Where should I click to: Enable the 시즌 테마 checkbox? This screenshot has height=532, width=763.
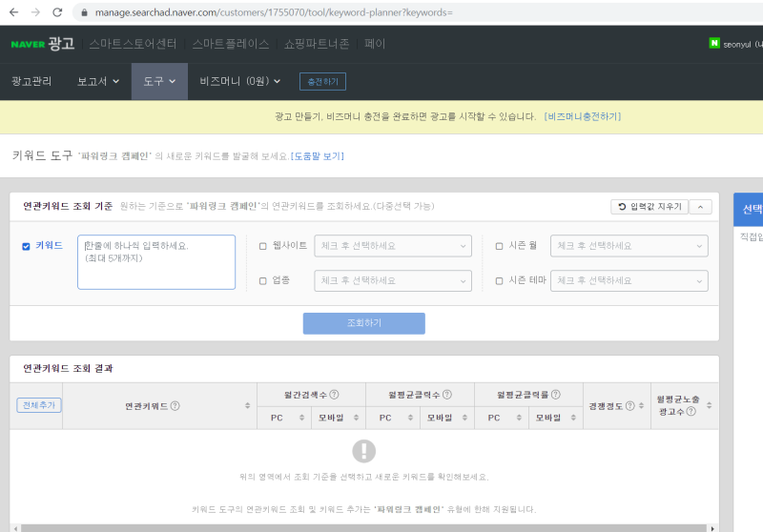[499, 281]
